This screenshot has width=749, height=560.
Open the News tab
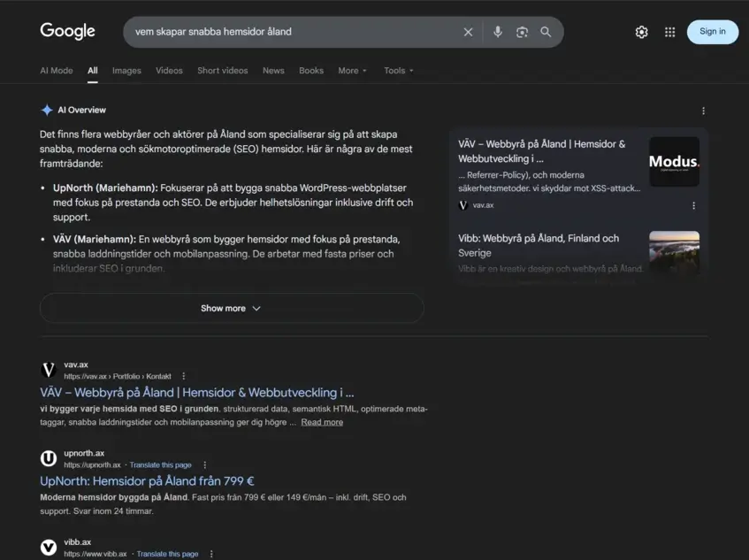[273, 71]
